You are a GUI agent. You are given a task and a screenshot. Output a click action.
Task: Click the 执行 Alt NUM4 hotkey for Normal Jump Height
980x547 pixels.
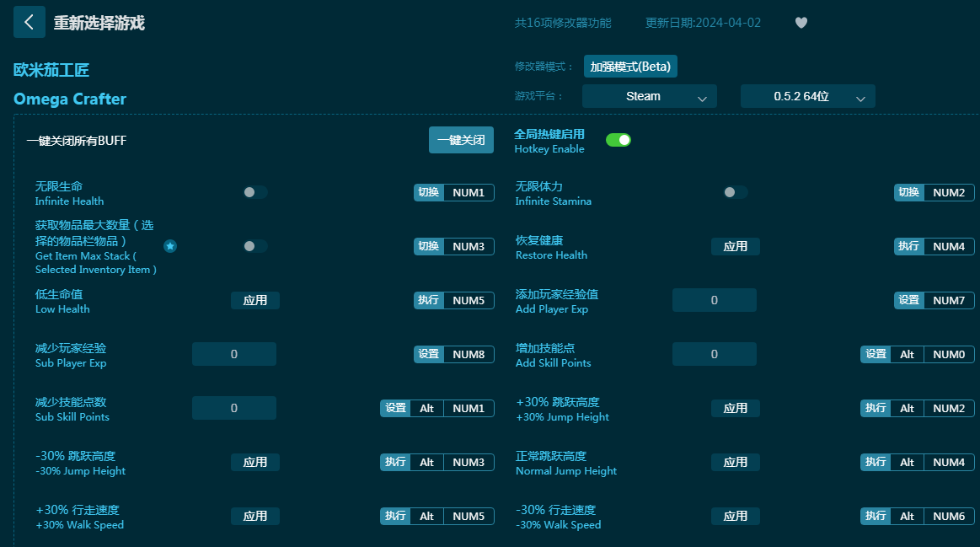(x=917, y=462)
